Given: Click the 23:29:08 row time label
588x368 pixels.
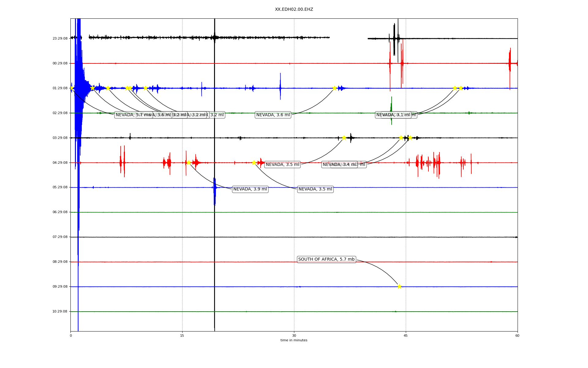Looking at the screenshot, I should coord(60,38).
